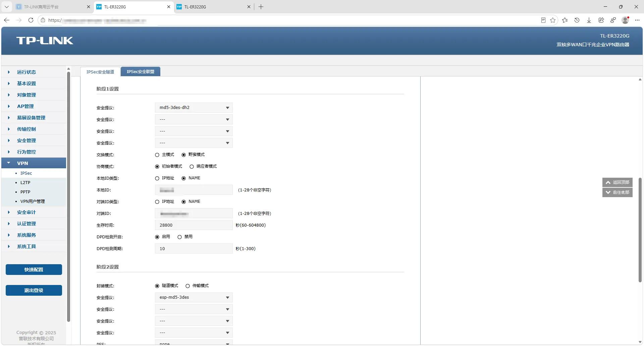Enable DPD检测 with 启用 radio
The height and width of the screenshot is (346, 644).
click(x=157, y=237)
